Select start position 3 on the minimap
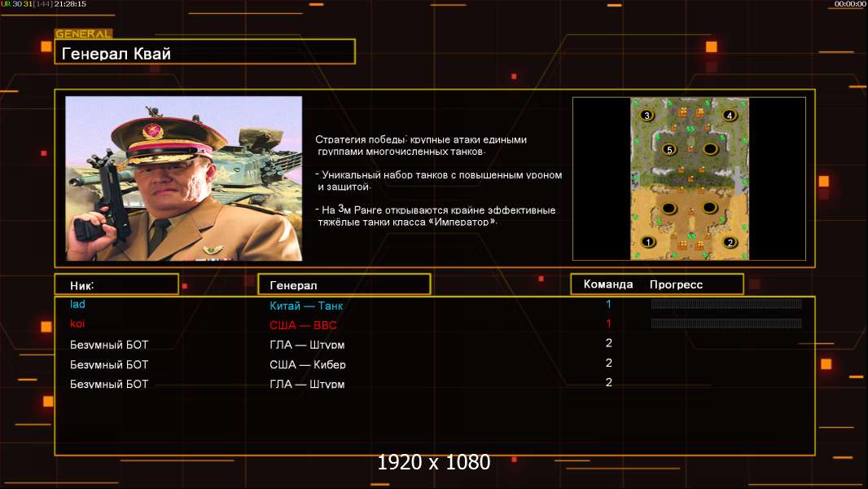 [647, 115]
